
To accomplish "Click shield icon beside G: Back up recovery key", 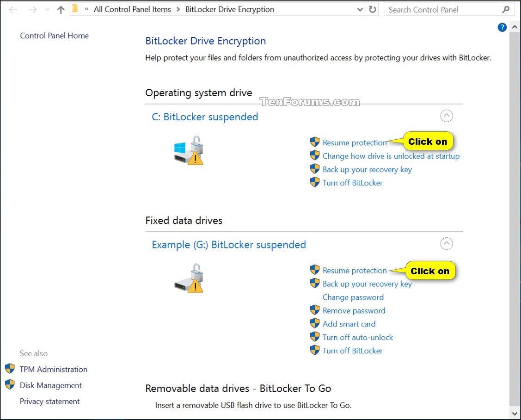I will pyautogui.click(x=315, y=283).
